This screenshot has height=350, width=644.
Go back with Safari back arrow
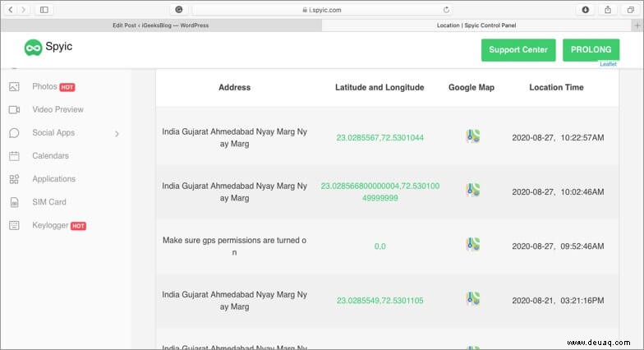coord(11,10)
